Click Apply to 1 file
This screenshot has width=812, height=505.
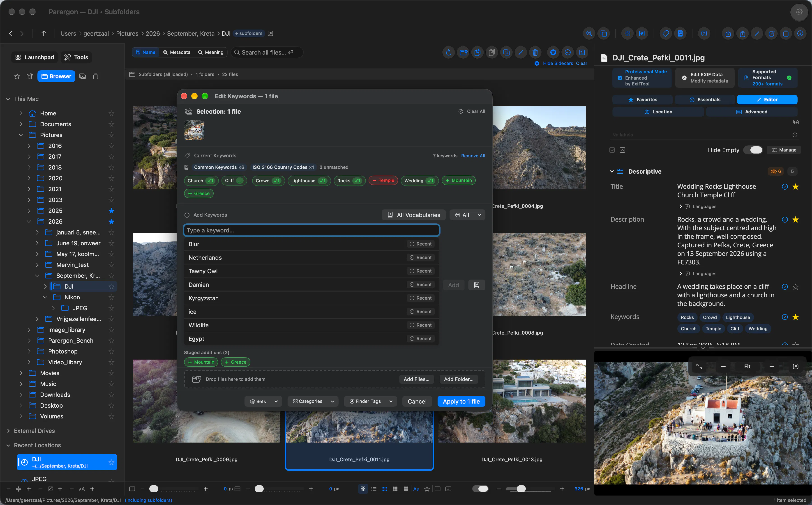[x=461, y=401]
